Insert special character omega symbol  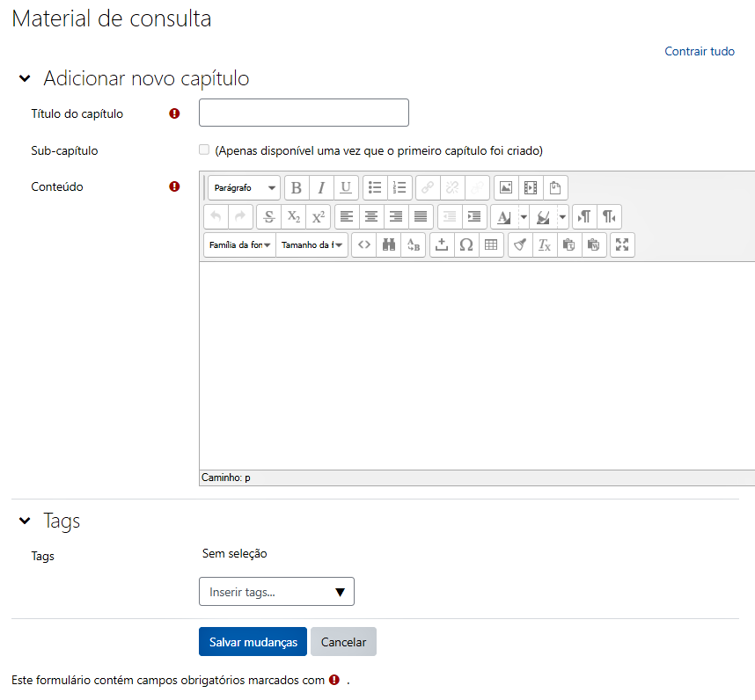coord(466,244)
